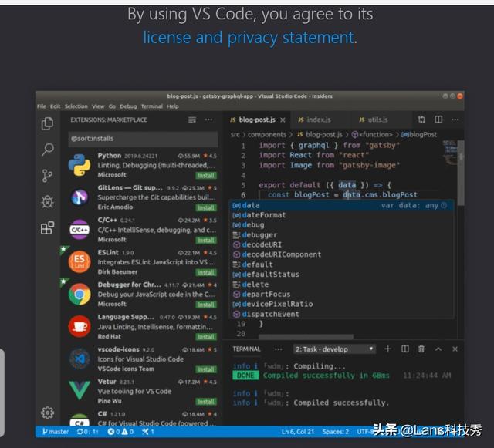Open the Selection menu
494x448 pixels.
point(76,106)
